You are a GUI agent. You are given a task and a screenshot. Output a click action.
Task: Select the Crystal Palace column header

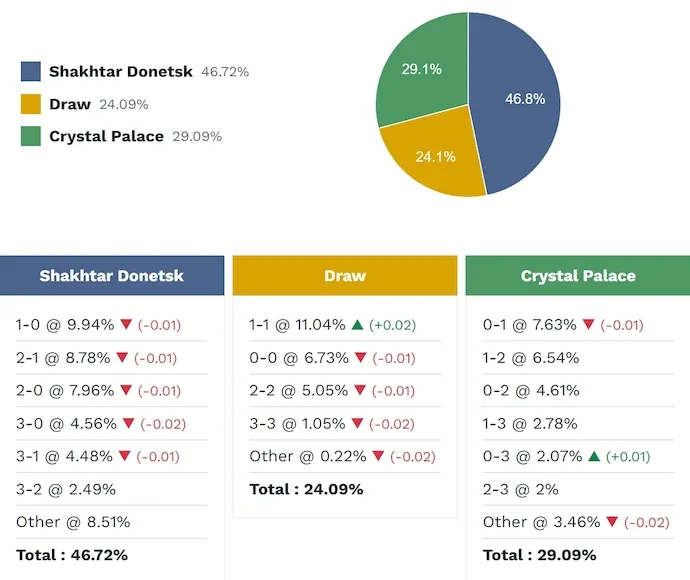pyautogui.click(x=578, y=276)
